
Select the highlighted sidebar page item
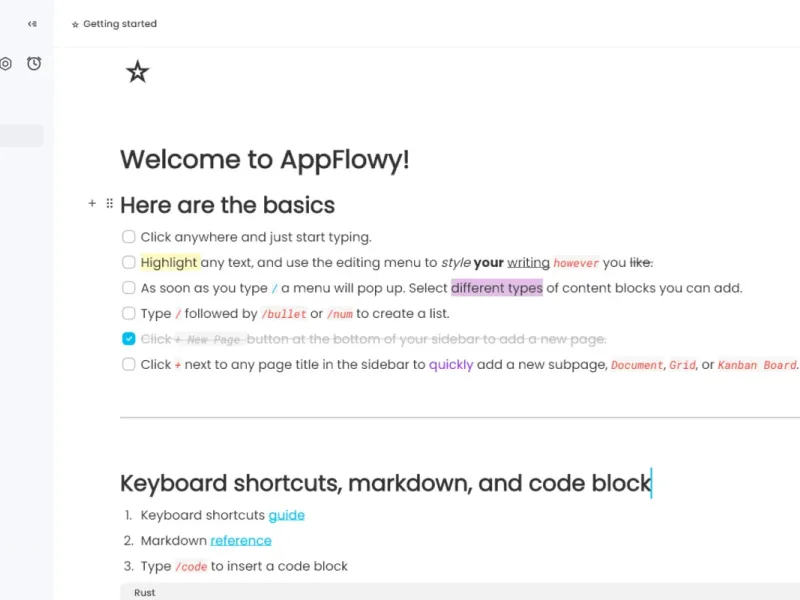coord(21,136)
